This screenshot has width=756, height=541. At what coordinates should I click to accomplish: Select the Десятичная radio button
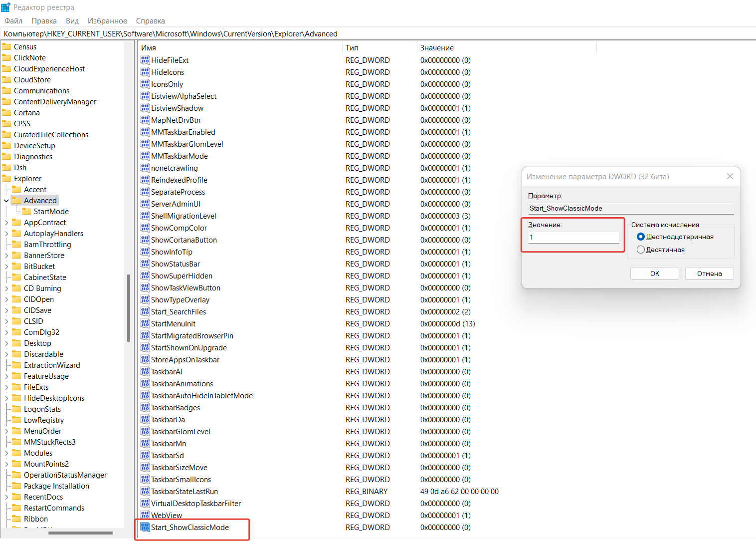click(641, 250)
